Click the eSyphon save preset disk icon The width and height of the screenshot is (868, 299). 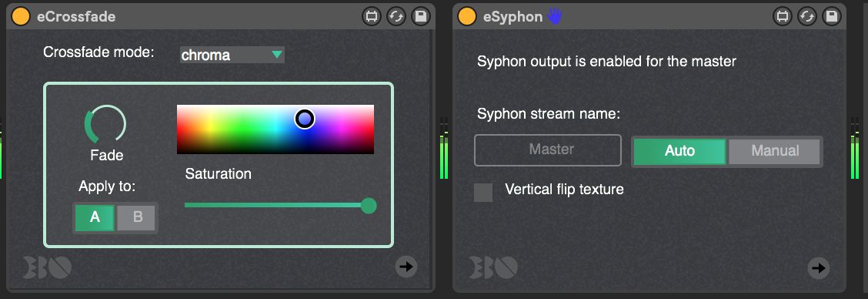pos(832,16)
